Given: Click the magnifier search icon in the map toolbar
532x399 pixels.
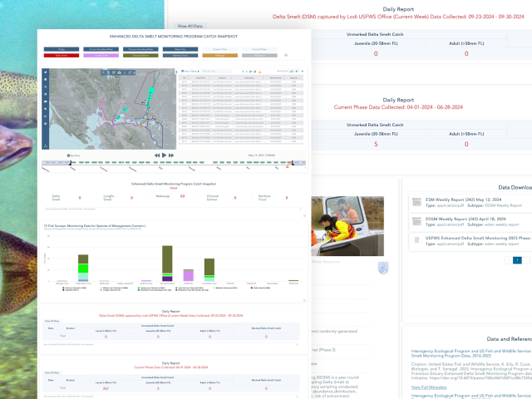Looking at the screenshot, I should [x=103, y=72].
